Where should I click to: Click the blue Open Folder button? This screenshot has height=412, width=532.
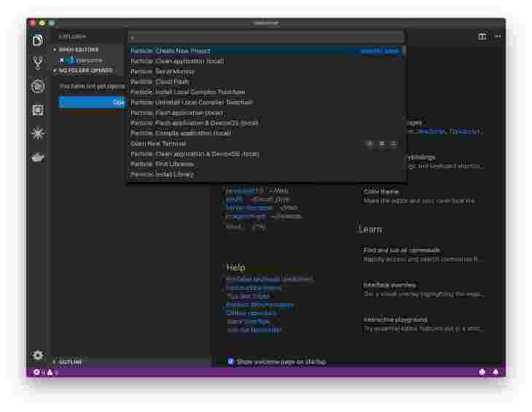click(x=92, y=102)
